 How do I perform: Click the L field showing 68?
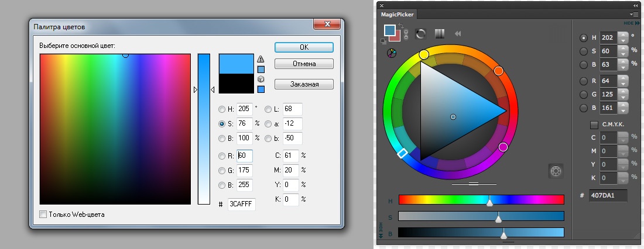point(293,109)
